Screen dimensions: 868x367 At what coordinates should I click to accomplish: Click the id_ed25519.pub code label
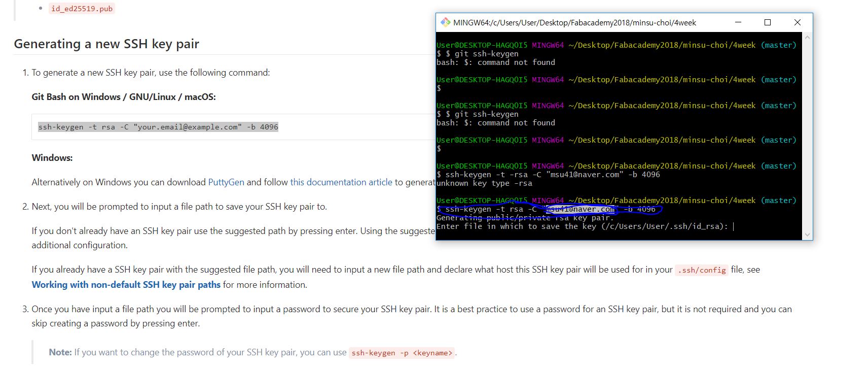pyautogui.click(x=82, y=9)
